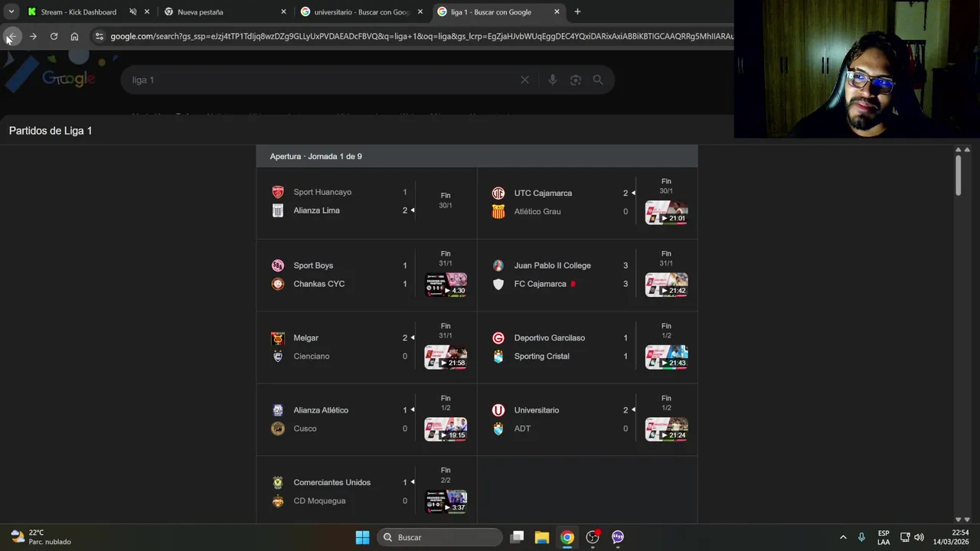Click the Deportivo Garcilaso crest icon
The image size is (980, 551).
click(x=498, y=338)
